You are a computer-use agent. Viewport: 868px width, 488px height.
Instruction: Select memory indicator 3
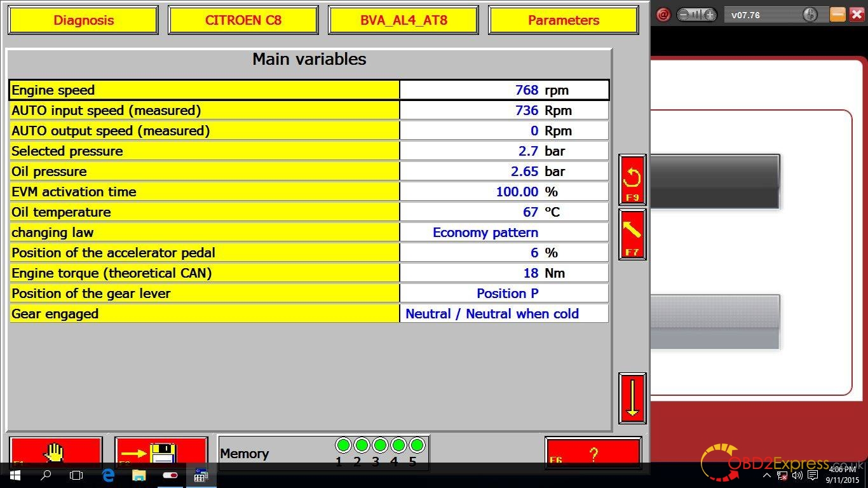click(380, 445)
